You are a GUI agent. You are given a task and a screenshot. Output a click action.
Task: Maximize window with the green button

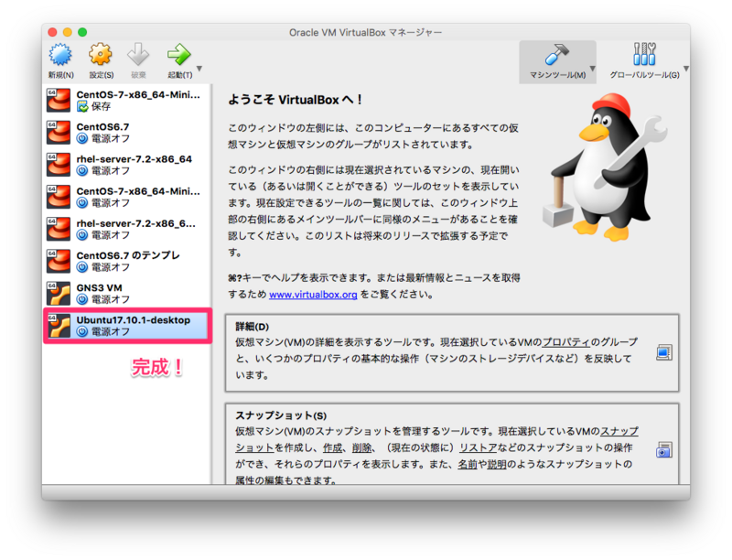pos(82,32)
